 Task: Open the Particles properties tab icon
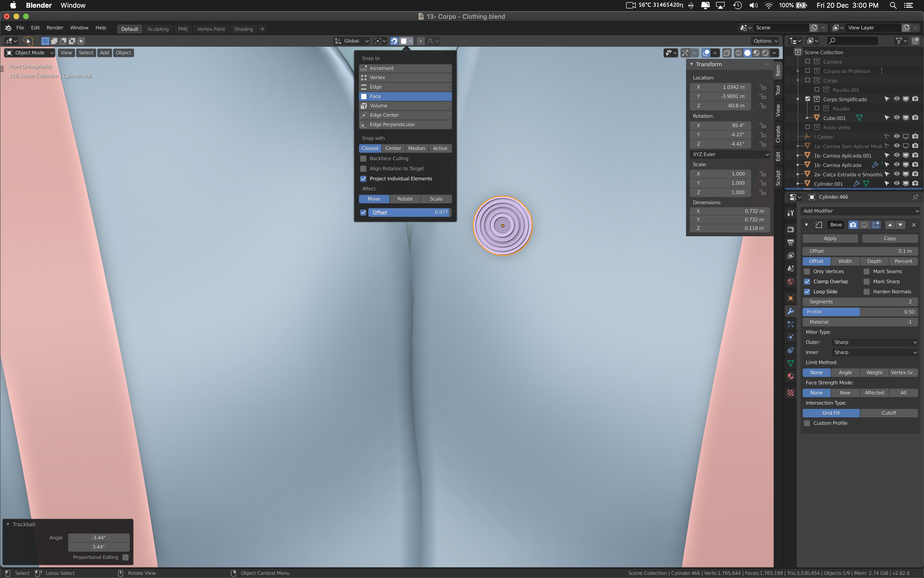pos(790,324)
